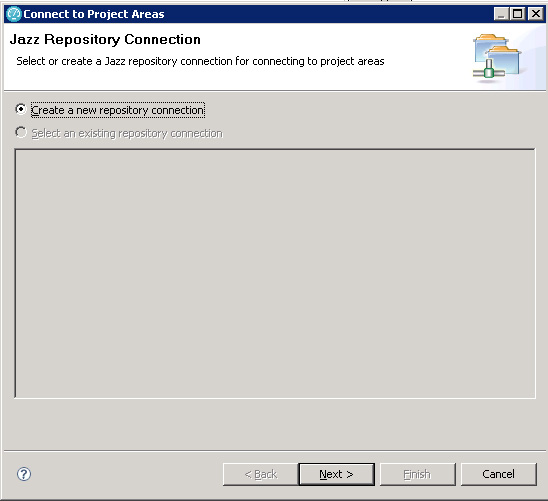Maximize the Connect to Project Areas dialog
The height and width of the screenshot is (501, 548).
518,14
